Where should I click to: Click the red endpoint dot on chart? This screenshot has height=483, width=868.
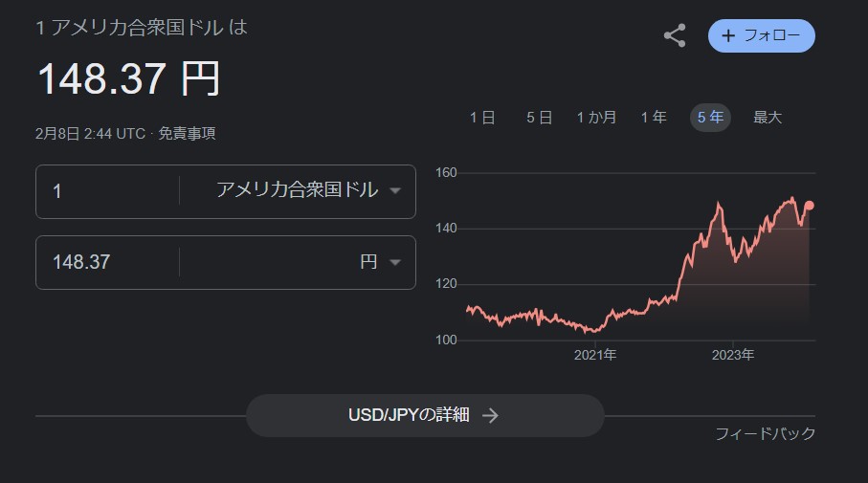click(x=809, y=206)
